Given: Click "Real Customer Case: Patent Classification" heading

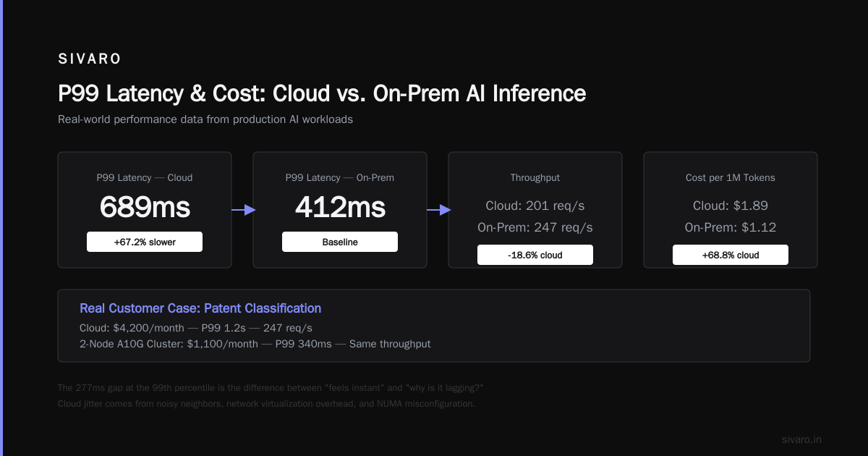Looking at the screenshot, I should 200,308.
